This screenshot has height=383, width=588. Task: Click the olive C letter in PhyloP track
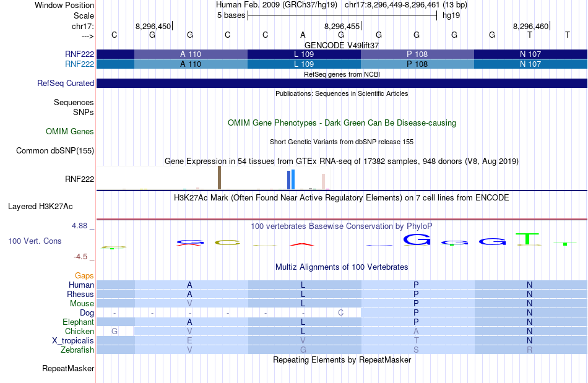tap(228, 243)
